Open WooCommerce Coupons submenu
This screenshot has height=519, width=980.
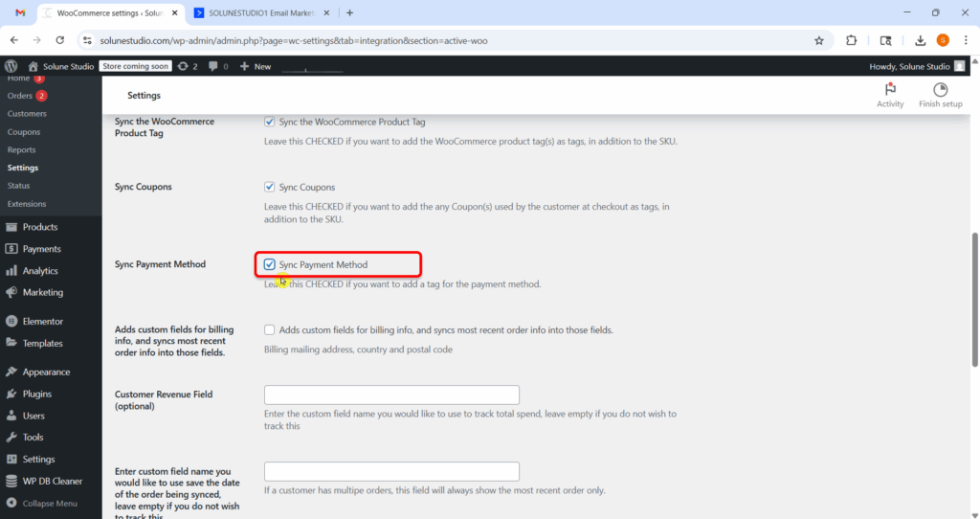pyautogui.click(x=24, y=132)
